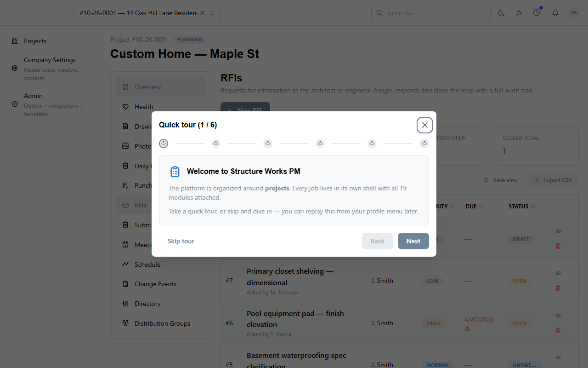Click the Submittals clipboard icon
The height and width of the screenshot is (368, 588).
point(125,224)
